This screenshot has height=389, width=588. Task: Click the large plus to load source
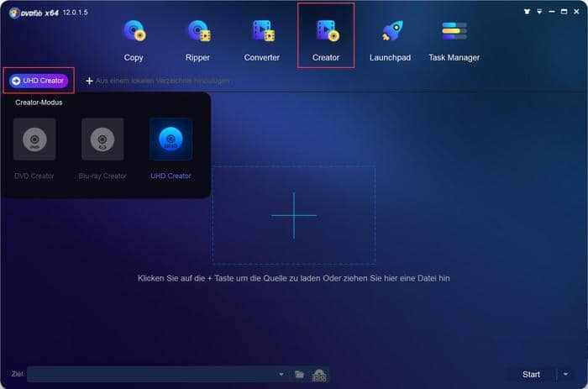[294, 215]
